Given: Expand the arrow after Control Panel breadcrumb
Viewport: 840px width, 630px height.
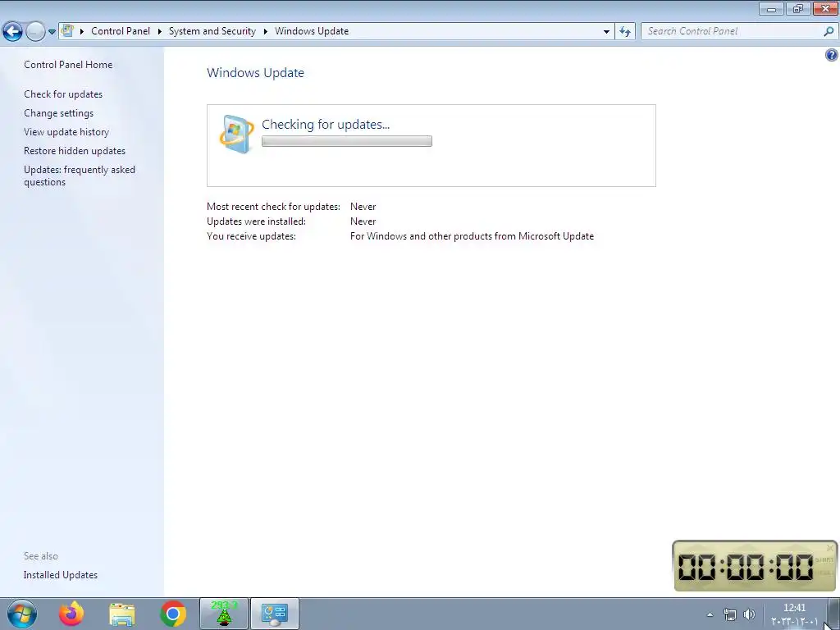Looking at the screenshot, I should coord(160,32).
